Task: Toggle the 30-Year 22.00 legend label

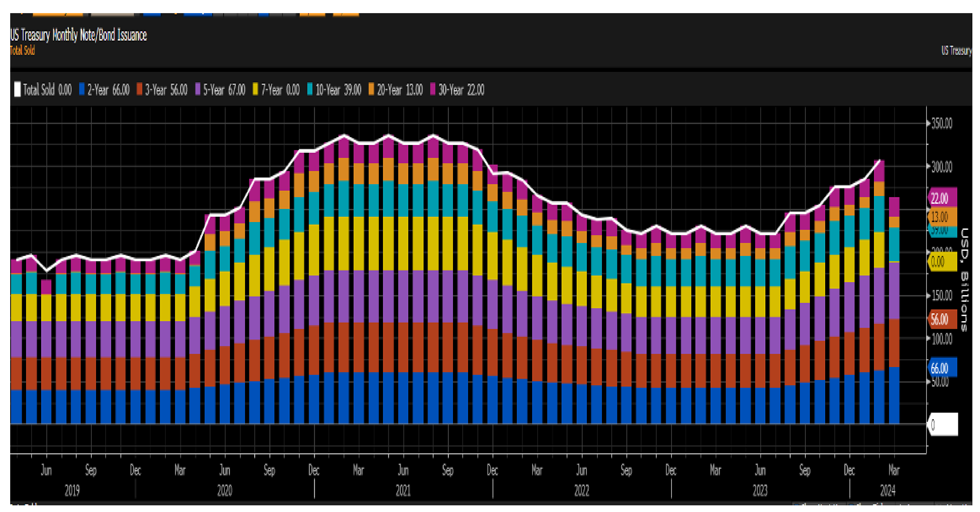Action: coord(461,90)
